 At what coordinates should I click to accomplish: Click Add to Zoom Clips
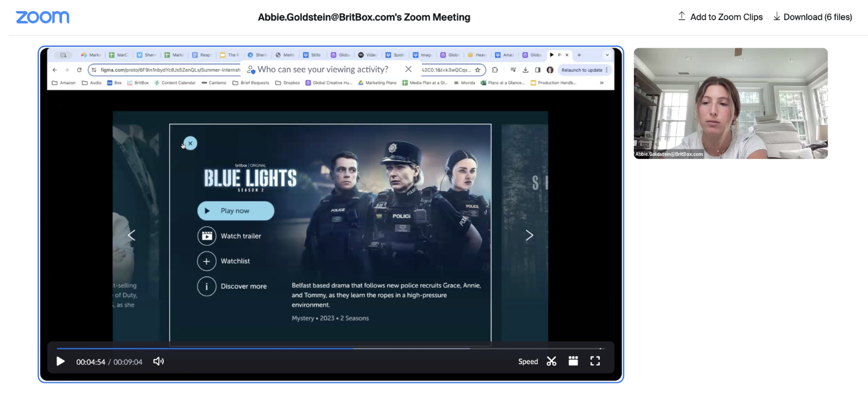[720, 17]
